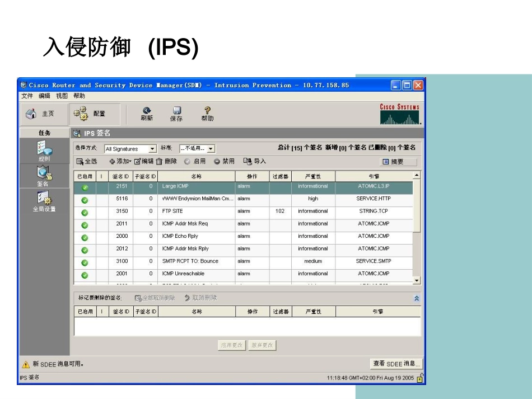Open the 标准 不适用 dropdown
The height and width of the screenshot is (399, 532).
(198, 148)
